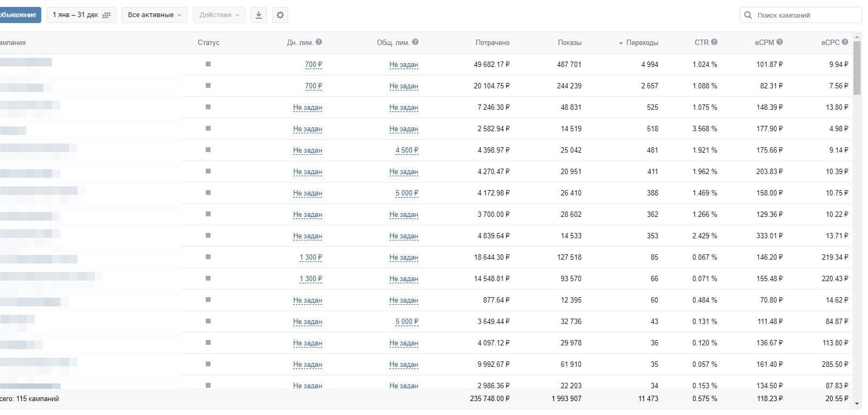Click the download statistics icon
This screenshot has width=868, height=415.
(259, 15)
